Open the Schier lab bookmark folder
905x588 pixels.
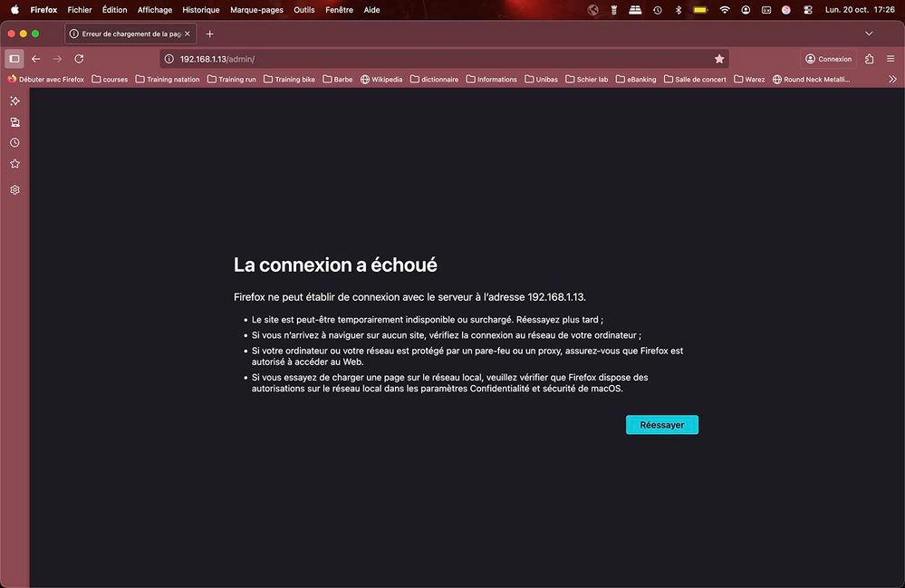pyautogui.click(x=586, y=79)
